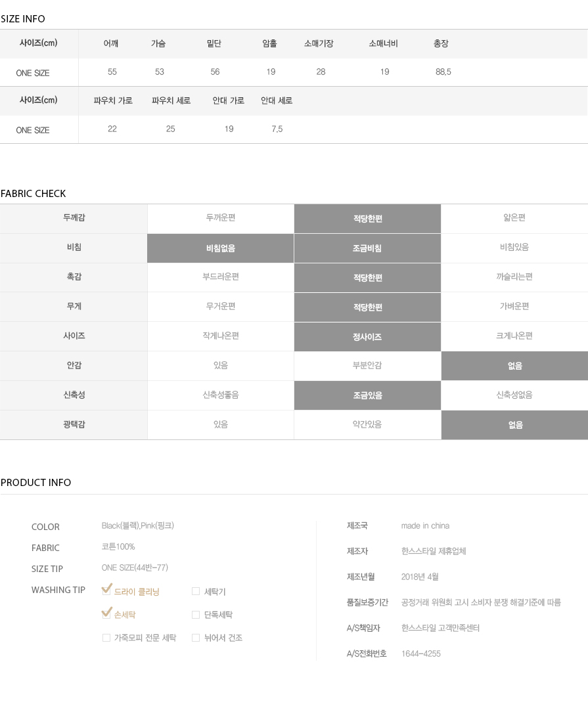The height and width of the screenshot is (710, 588).
Task: Click the 소매기장 column header
Action: [x=319, y=43]
